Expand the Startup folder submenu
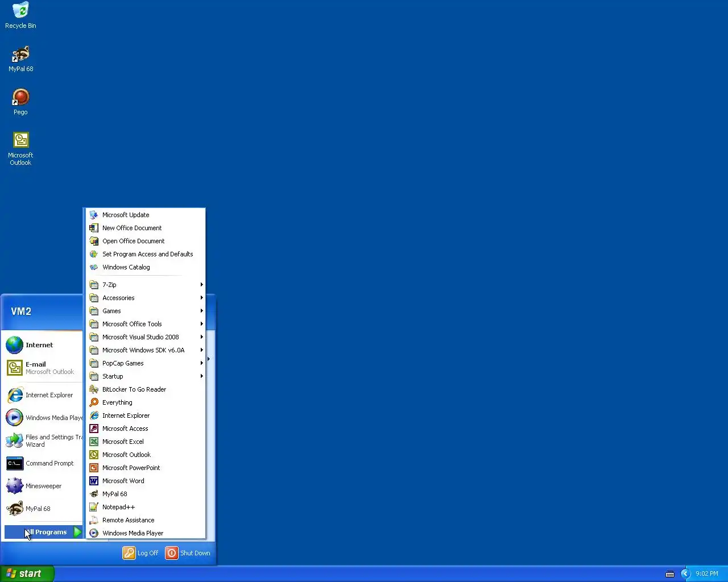This screenshot has width=728, height=582. [146, 376]
